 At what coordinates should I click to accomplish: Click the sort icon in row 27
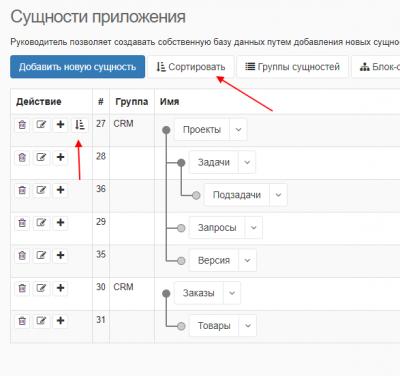tap(80, 125)
